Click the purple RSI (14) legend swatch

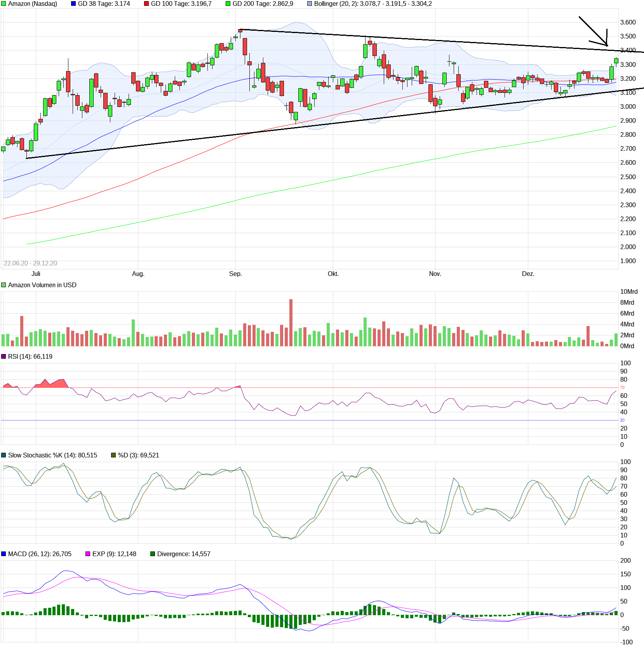(x=3, y=357)
